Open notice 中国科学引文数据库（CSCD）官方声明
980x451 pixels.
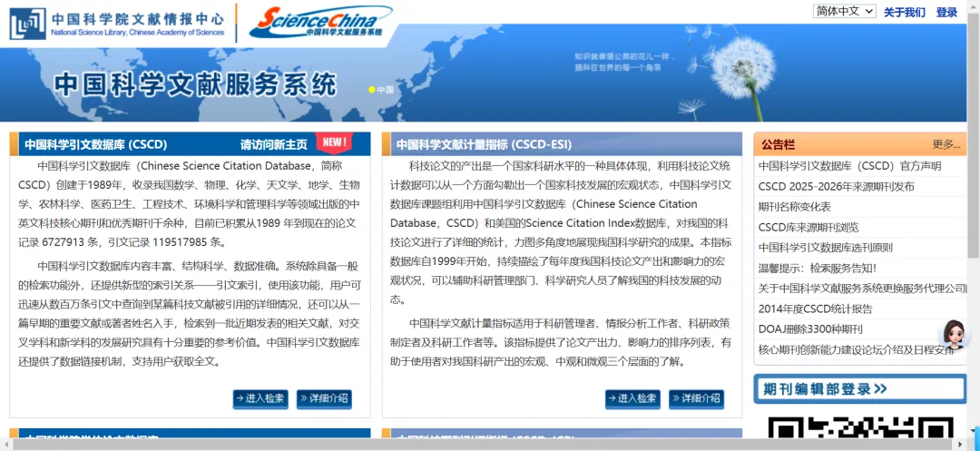(x=850, y=166)
